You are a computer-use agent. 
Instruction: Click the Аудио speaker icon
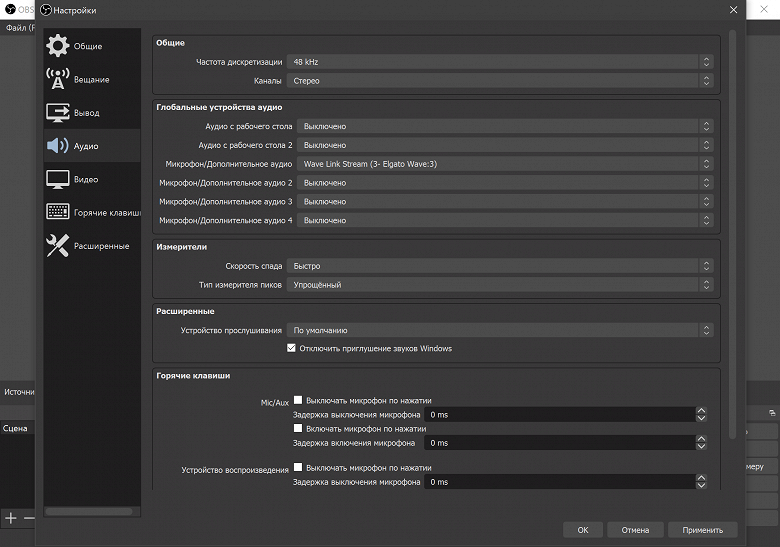[58, 146]
